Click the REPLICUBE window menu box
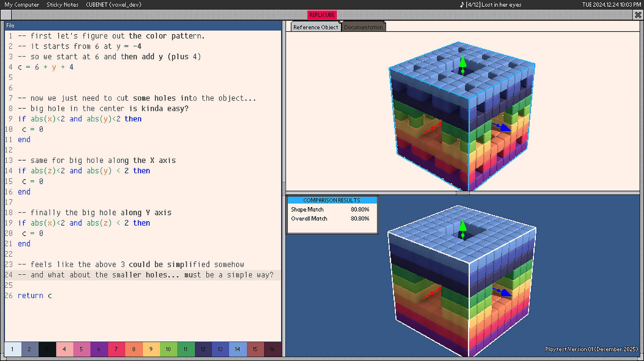644x361 pixels. [x=6, y=15]
